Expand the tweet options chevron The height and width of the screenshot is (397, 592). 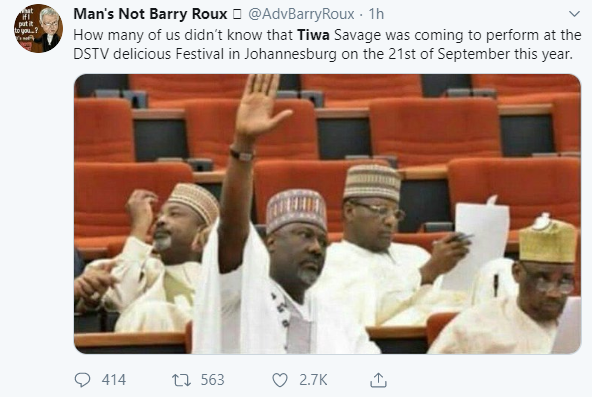click(574, 14)
